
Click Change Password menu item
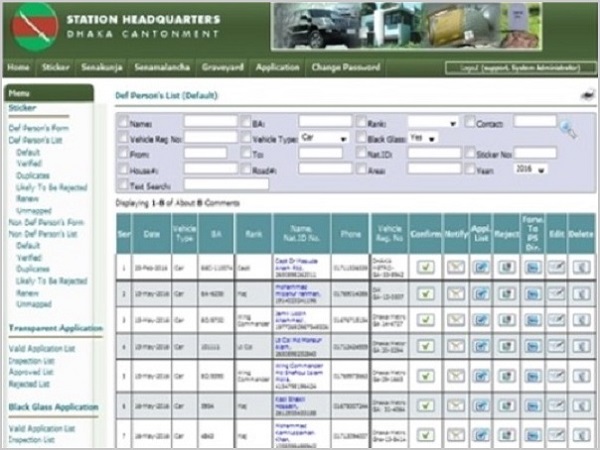point(346,67)
